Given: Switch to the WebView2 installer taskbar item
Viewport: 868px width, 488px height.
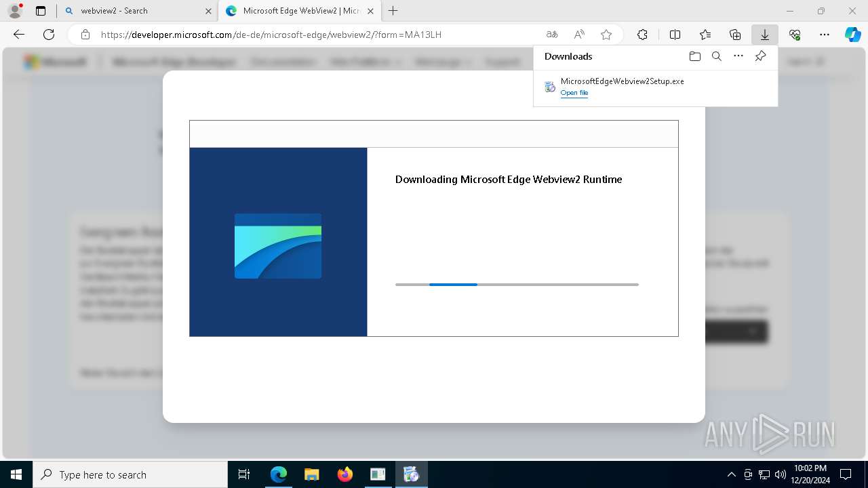Looking at the screenshot, I should coord(411,474).
